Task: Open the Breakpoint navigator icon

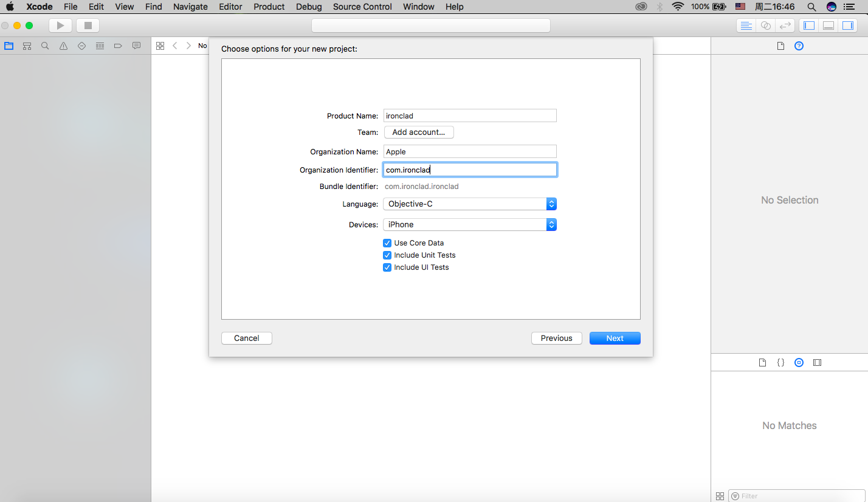Action: pyautogui.click(x=118, y=46)
